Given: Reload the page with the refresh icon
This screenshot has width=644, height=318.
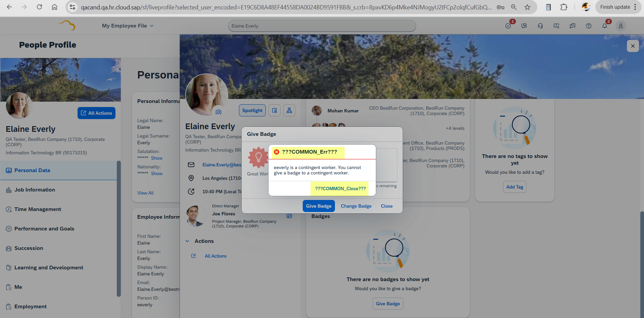Looking at the screenshot, I should pos(39,7).
